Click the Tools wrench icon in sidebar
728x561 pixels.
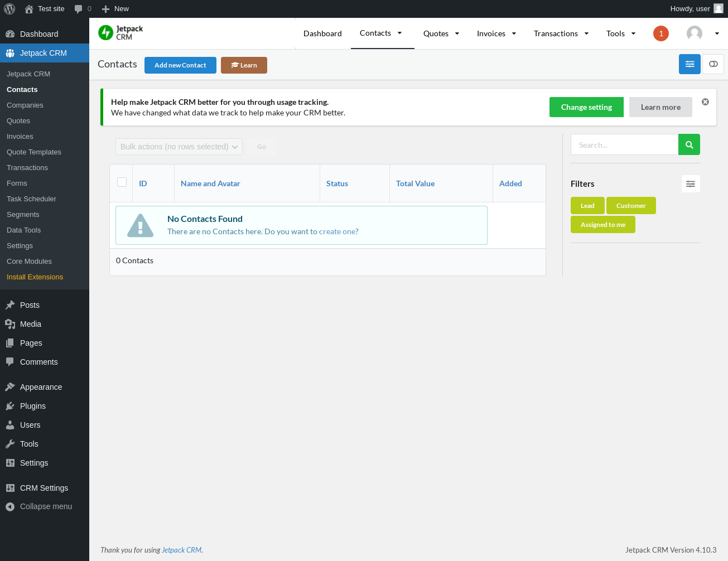10,444
